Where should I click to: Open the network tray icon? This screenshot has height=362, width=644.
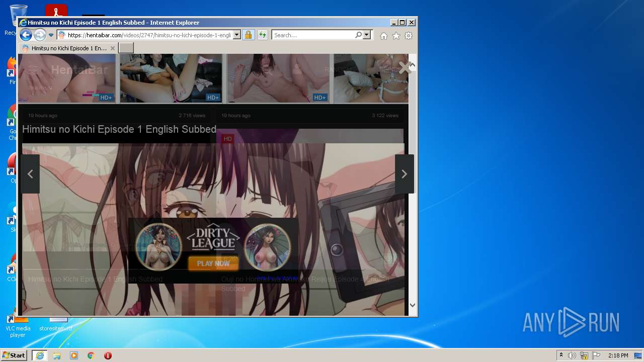[584, 355]
